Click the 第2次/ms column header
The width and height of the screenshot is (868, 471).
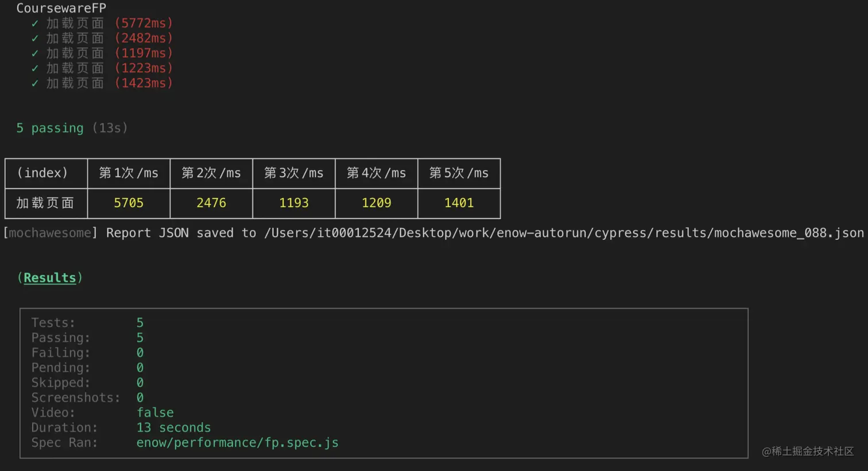pos(211,173)
